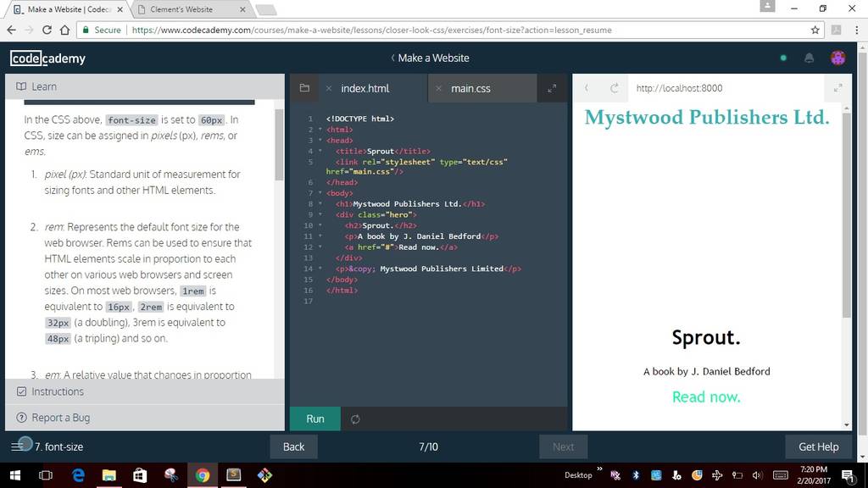Bookmark this page with the star
The image size is (868, 488).
tap(815, 30)
